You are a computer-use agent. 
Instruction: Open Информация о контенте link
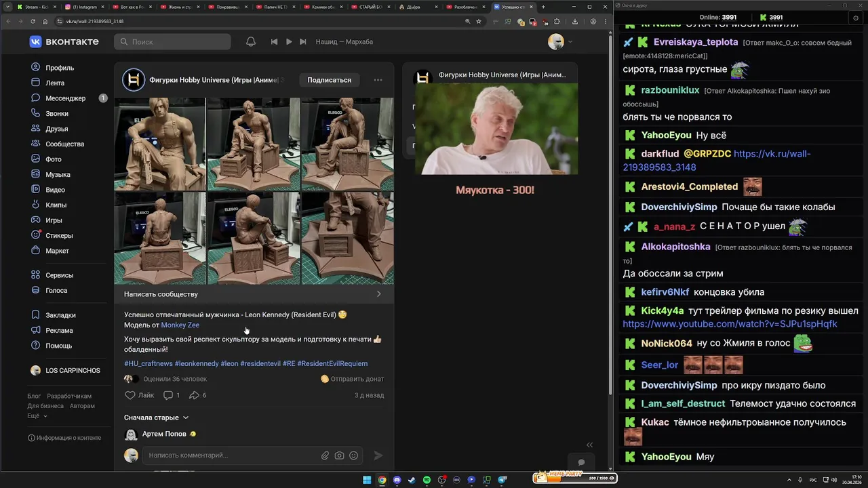[64, 438]
